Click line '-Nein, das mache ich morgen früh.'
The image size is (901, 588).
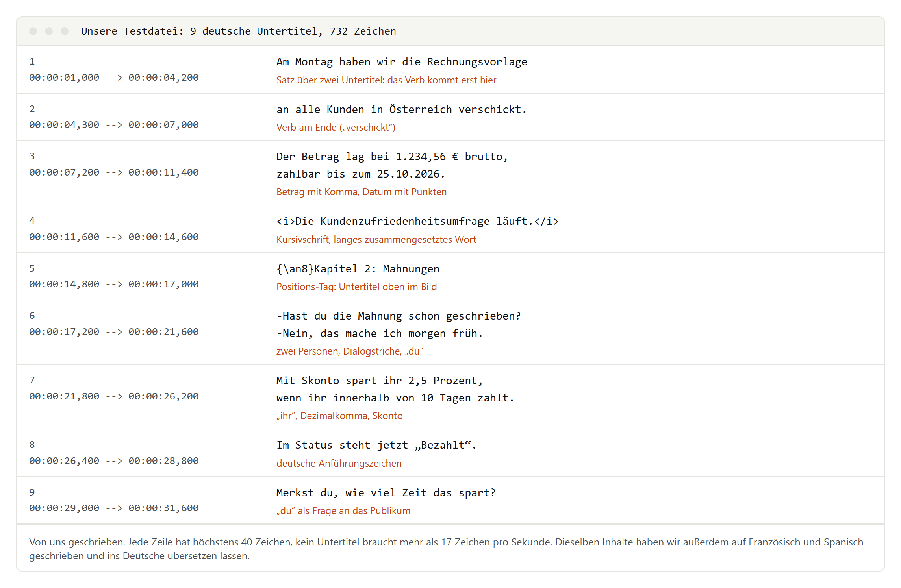(380, 333)
